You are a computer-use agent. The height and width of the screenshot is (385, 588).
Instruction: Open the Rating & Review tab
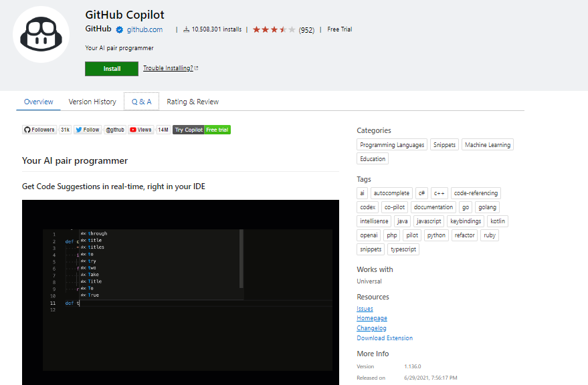[193, 102]
